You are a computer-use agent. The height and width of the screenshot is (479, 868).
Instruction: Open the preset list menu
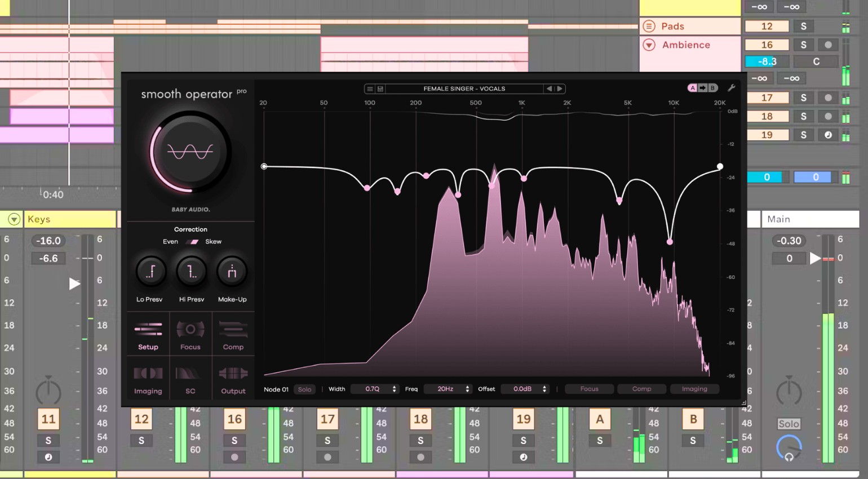[370, 88]
